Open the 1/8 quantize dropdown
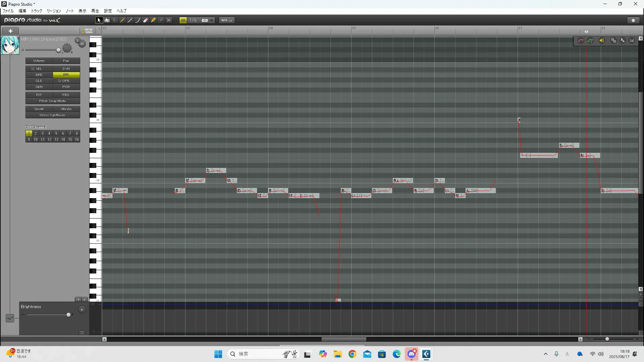644x362 pixels. pos(212,20)
